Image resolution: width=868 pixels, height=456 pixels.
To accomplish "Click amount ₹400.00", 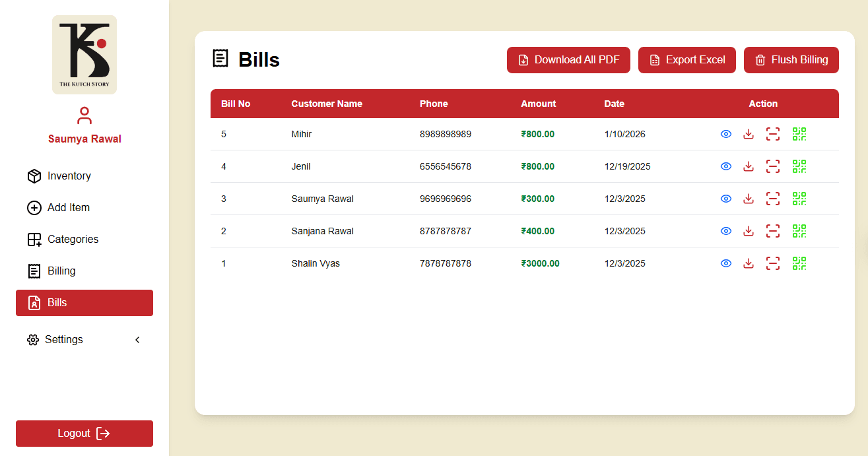I will click(538, 231).
